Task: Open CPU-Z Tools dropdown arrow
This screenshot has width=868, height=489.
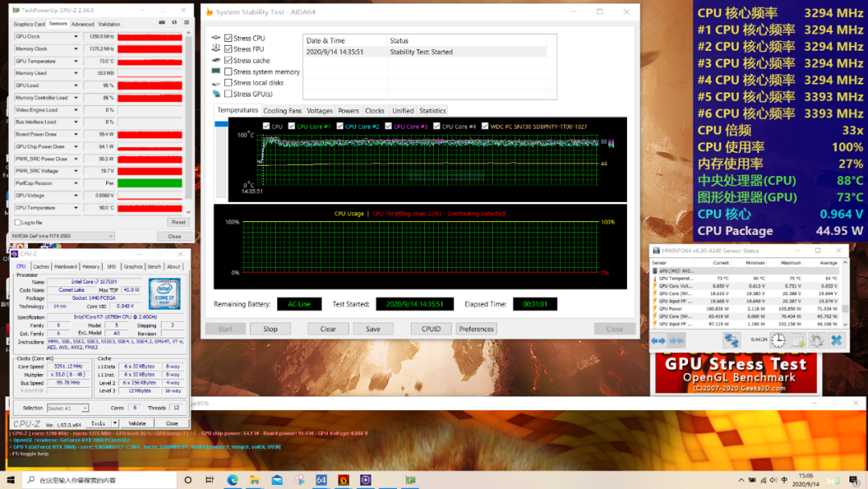Action: click(115, 424)
